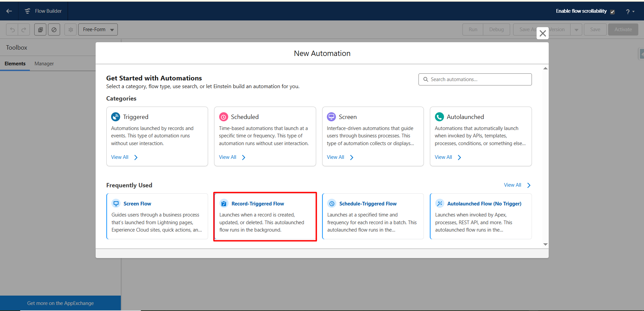Click the Autolaunched category title
Viewport: 644px width, 311px height.
(465, 117)
